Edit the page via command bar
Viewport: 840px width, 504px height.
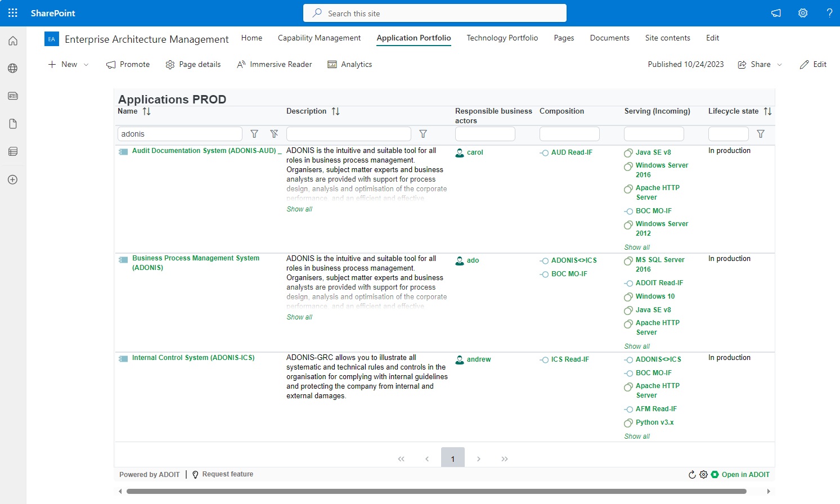pos(813,65)
